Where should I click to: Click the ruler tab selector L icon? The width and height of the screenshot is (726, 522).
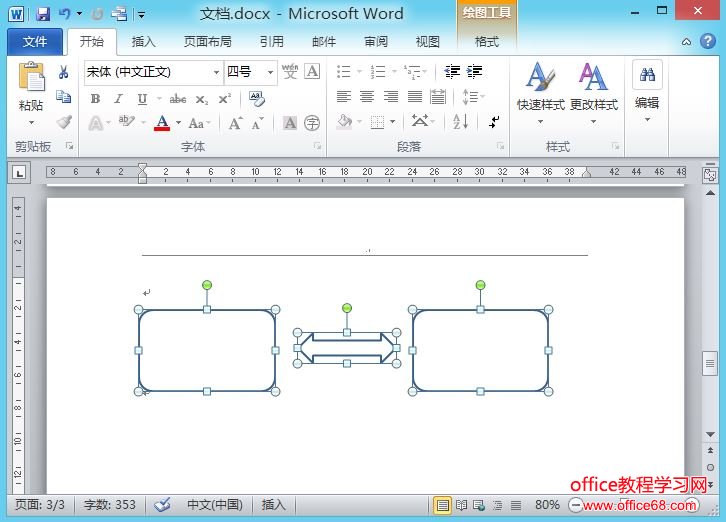tap(19, 173)
